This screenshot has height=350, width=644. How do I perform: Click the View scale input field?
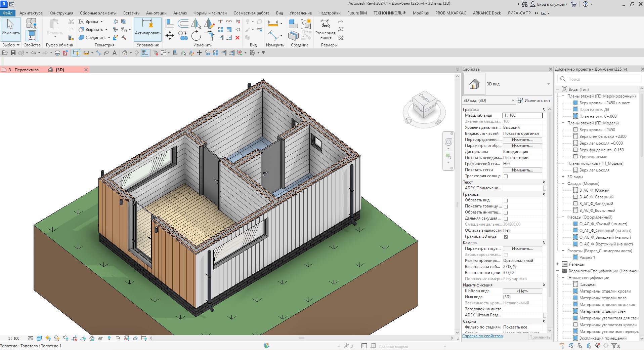(x=522, y=115)
